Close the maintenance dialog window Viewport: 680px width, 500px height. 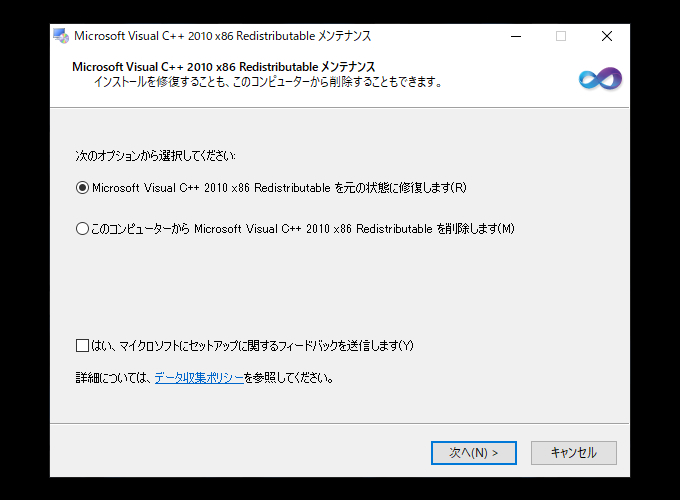607,36
